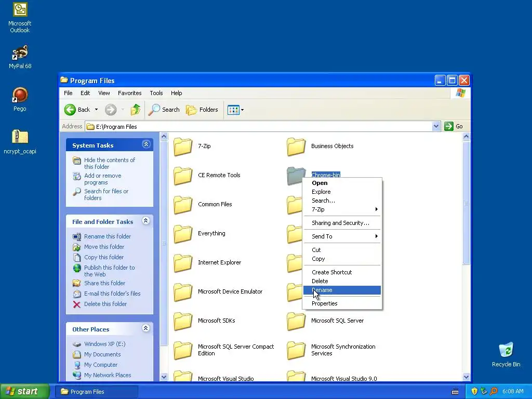
Task: Click Hide the contents of this folder
Action: pos(110,163)
